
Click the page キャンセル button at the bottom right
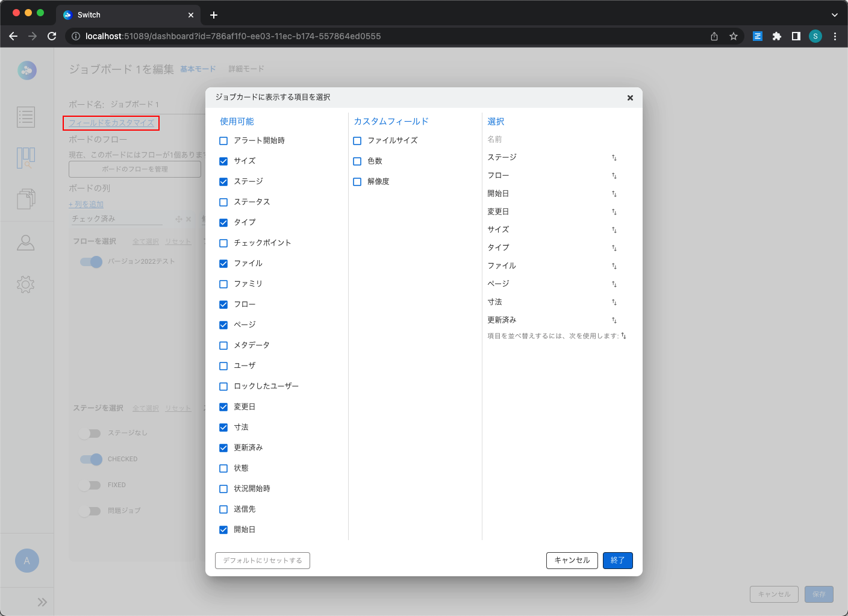[x=775, y=594]
